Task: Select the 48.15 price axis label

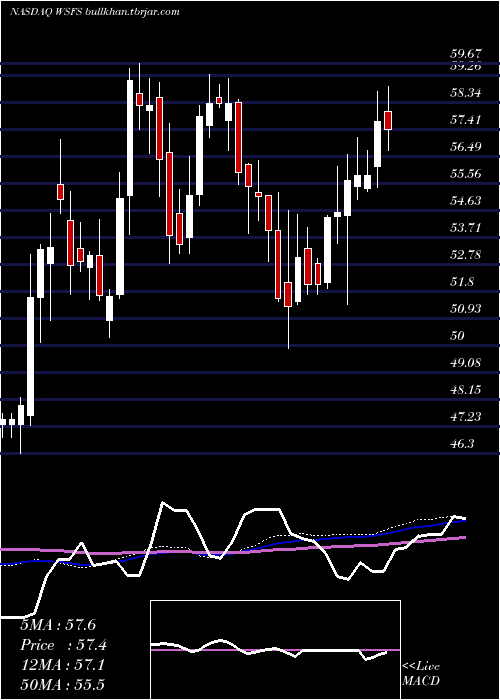Action: point(466,390)
